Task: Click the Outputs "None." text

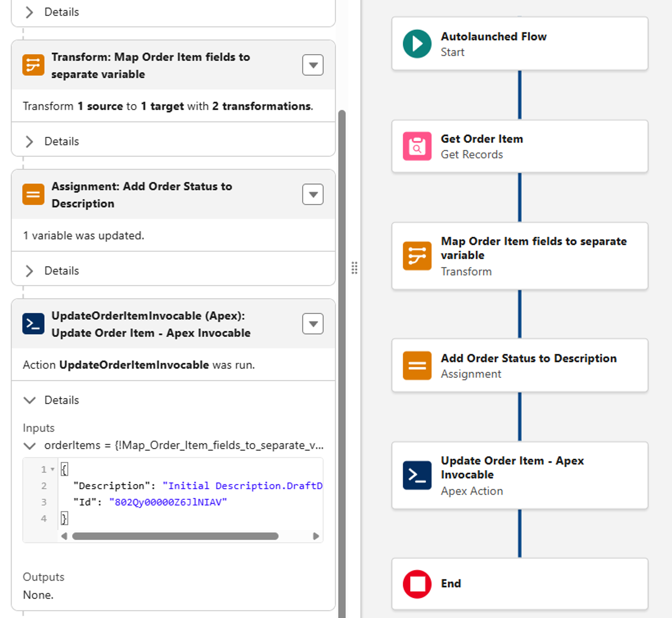Action: [x=38, y=595]
